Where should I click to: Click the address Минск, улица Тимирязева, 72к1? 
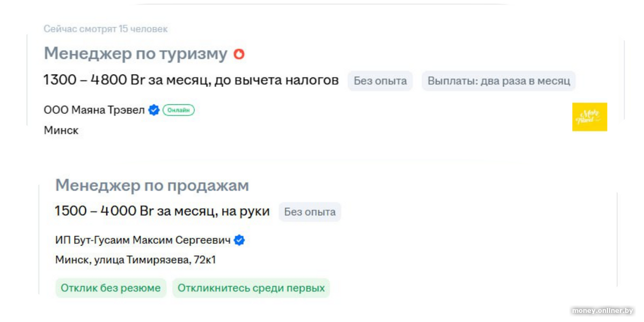click(135, 260)
